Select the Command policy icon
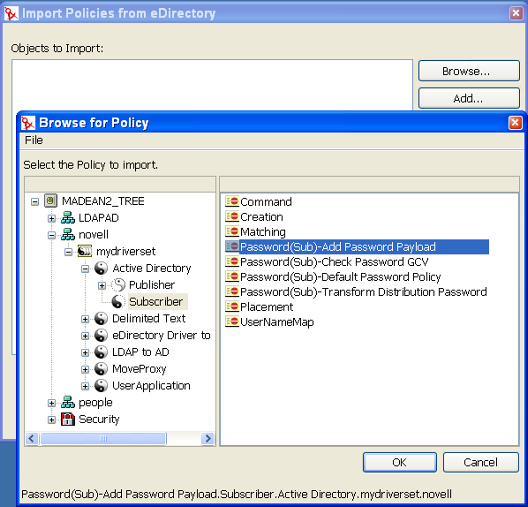Screen dimensions: 528x507 tap(232, 201)
